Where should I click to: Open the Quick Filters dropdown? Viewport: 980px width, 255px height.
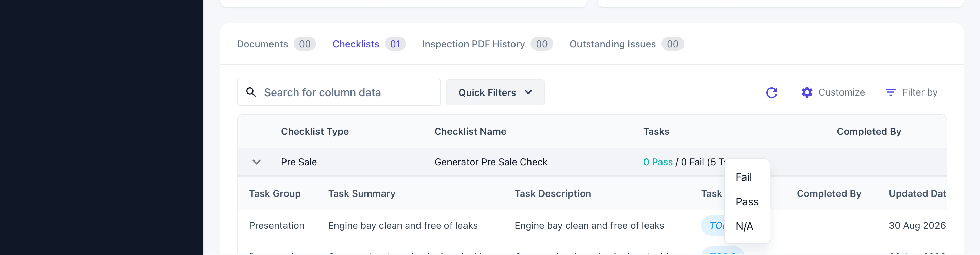click(x=495, y=92)
